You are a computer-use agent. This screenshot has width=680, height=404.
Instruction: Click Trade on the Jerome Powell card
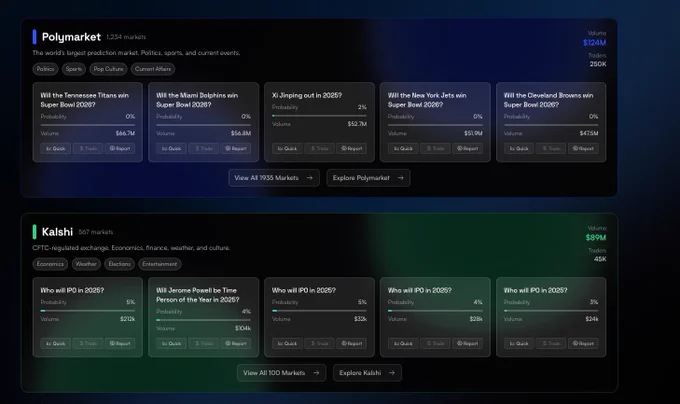(x=204, y=343)
